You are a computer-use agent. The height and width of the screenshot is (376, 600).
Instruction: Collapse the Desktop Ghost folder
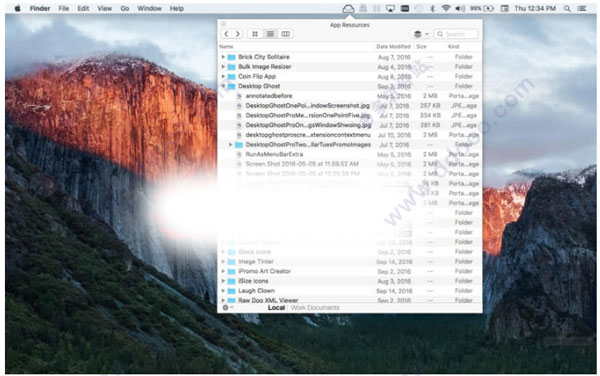223,86
